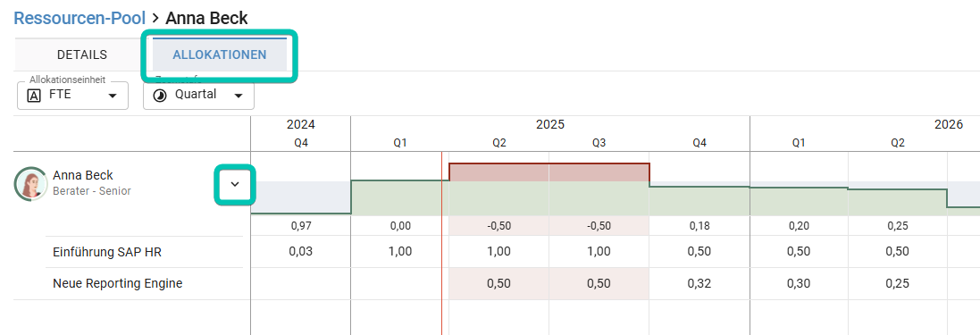980x335 pixels.
Task: Edit Einführung SAP HR value 0,03 in Q4 2024
Action: pyautogui.click(x=301, y=252)
